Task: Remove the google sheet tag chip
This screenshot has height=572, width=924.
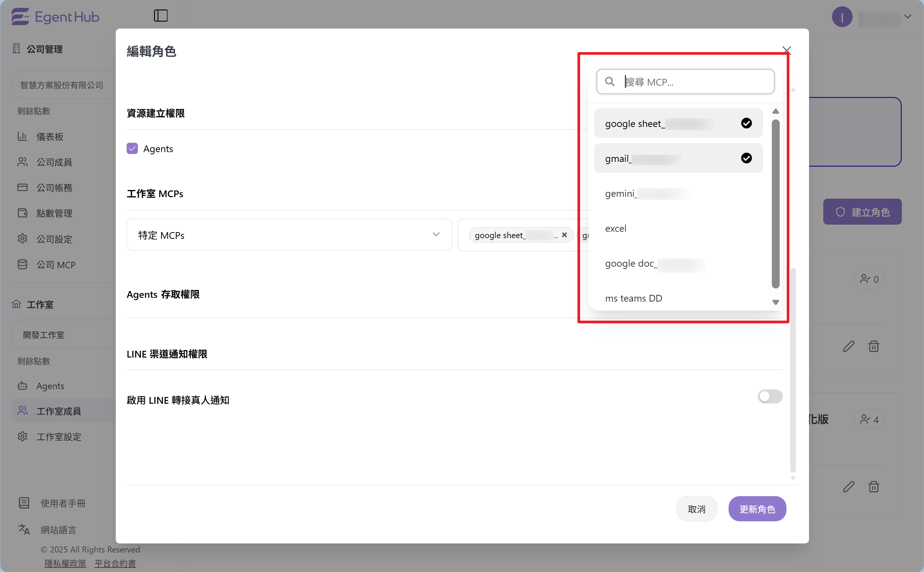Action: (564, 235)
